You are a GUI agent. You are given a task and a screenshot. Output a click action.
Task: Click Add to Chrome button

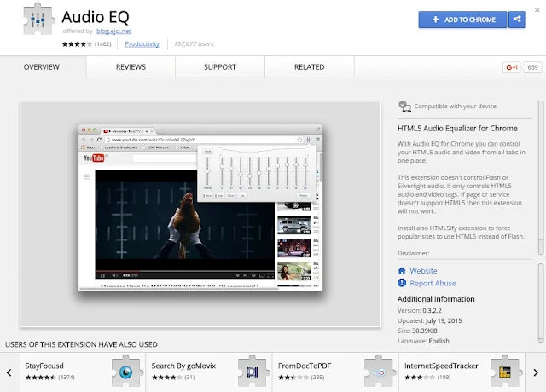pyautogui.click(x=462, y=20)
